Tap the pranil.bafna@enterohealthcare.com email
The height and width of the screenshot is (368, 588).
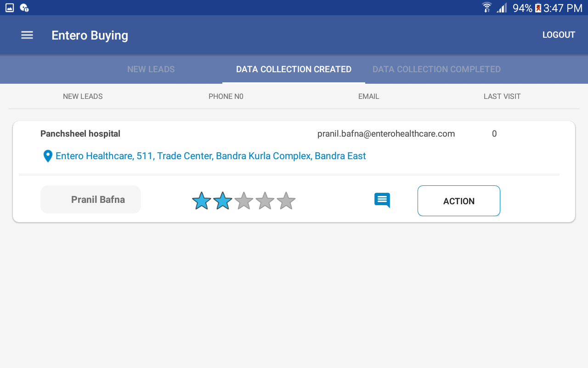coord(386,134)
